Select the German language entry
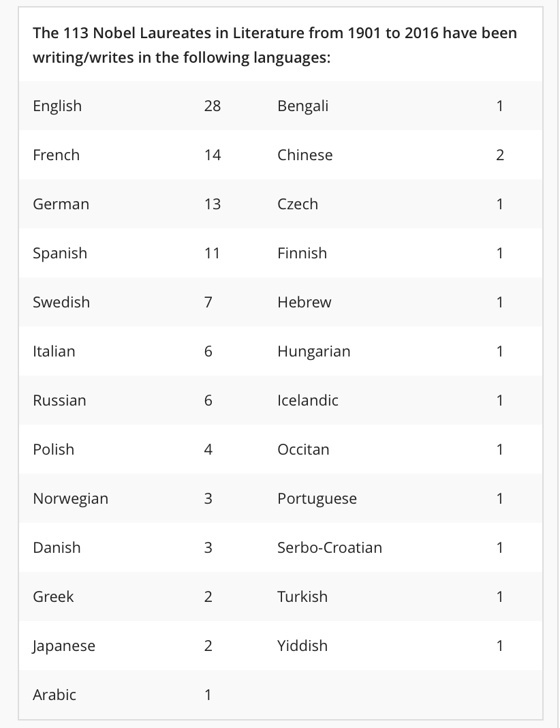 (x=61, y=204)
